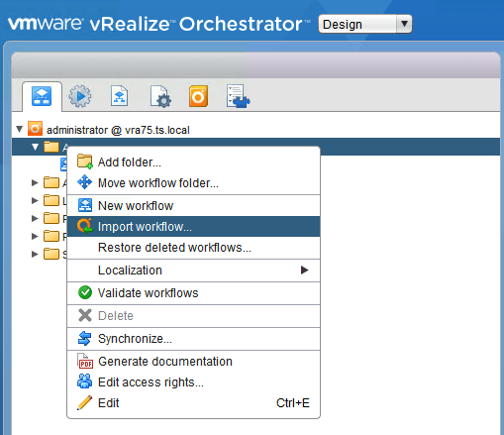Expand the folder next to Import workflow

coord(35,218)
